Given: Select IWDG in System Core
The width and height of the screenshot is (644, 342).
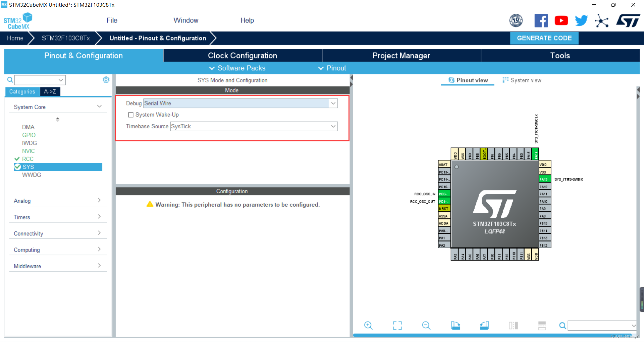Looking at the screenshot, I should pyautogui.click(x=30, y=143).
